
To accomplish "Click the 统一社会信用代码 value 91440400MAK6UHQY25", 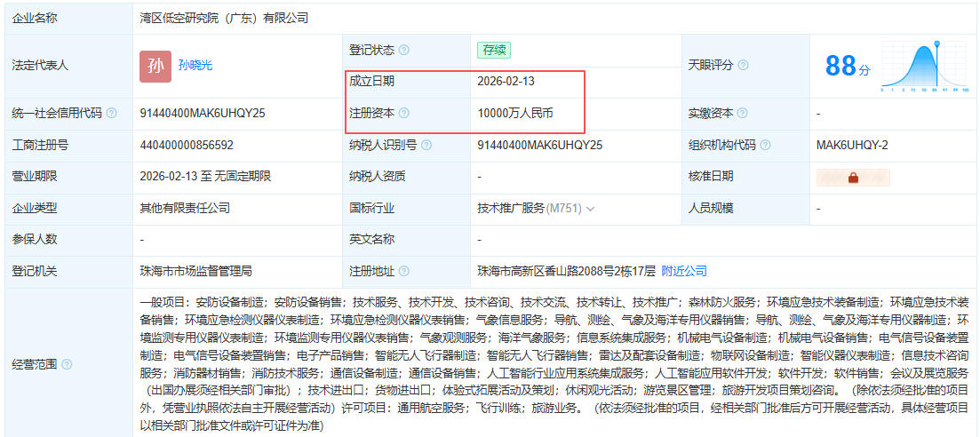I will click(203, 113).
